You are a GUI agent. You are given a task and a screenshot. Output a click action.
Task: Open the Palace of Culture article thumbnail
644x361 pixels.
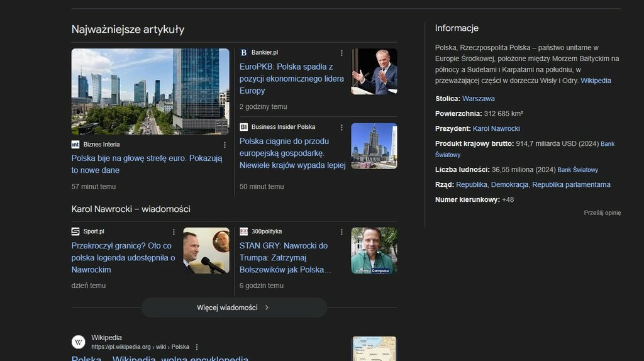pos(374,146)
